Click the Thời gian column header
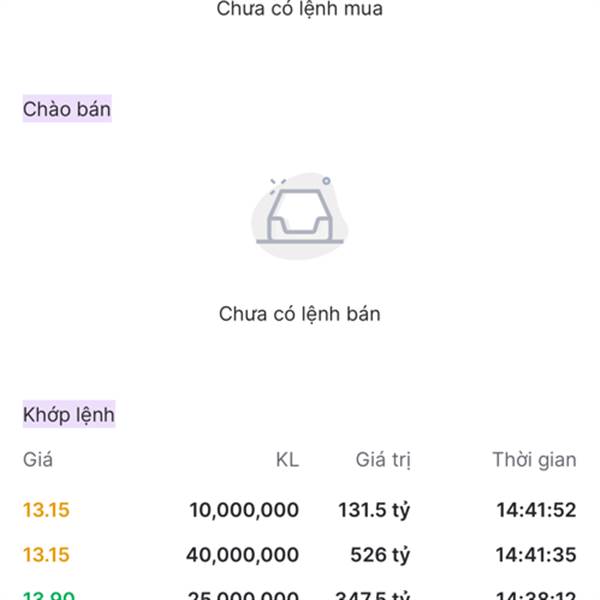This screenshot has width=600, height=600. click(534, 460)
